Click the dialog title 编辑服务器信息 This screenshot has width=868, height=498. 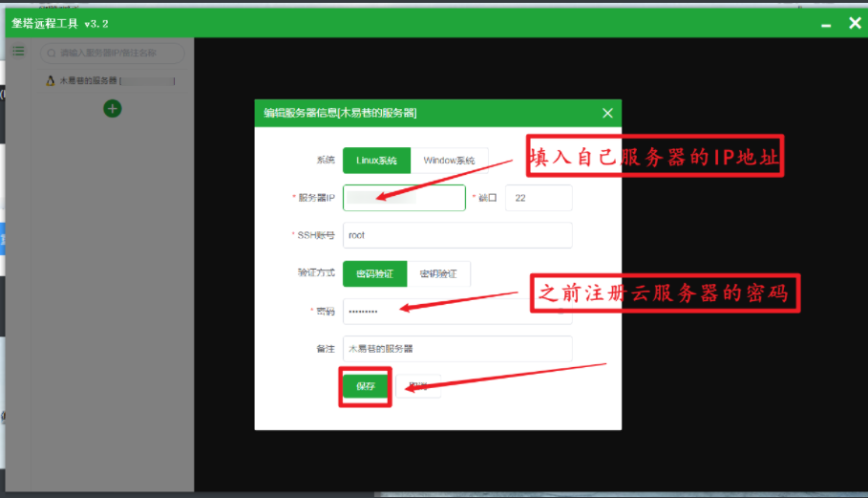tap(340, 113)
